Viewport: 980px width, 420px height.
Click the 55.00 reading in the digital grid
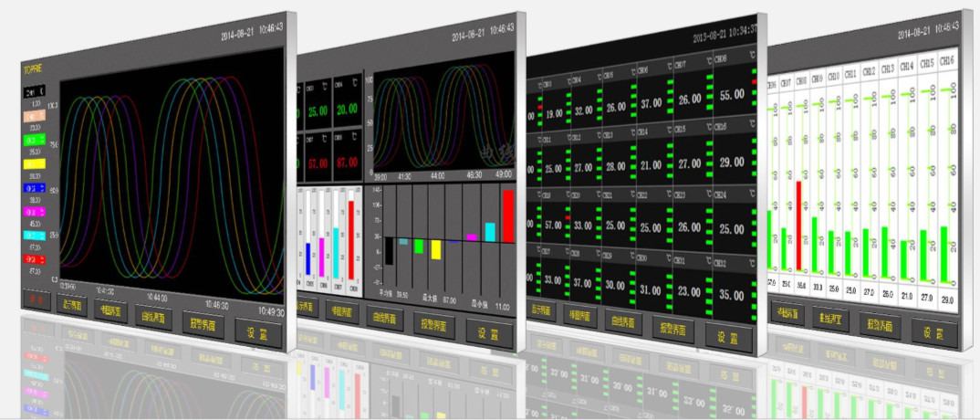coord(732,96)
